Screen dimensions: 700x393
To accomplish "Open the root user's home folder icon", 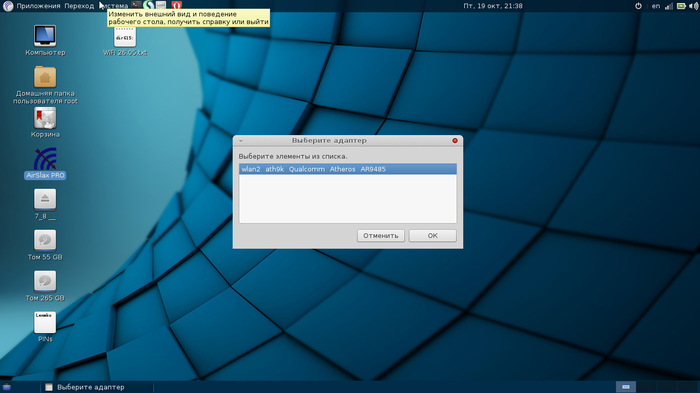I will click(x=45, y=77).
